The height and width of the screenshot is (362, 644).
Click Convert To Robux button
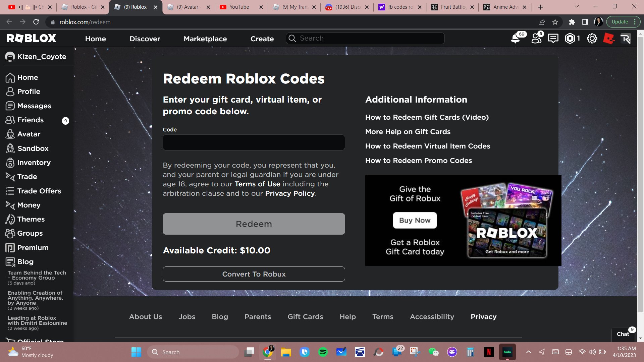click(x=254, y=274)
